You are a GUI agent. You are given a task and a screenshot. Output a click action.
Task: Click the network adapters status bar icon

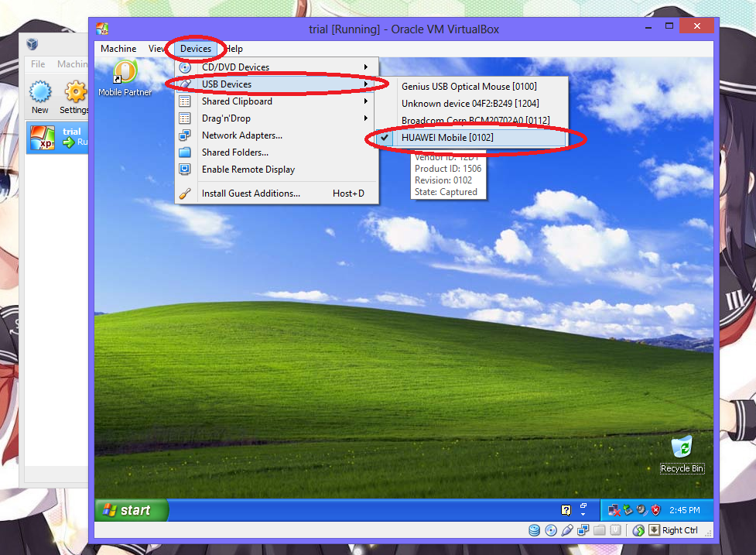(x=583, y=529)
